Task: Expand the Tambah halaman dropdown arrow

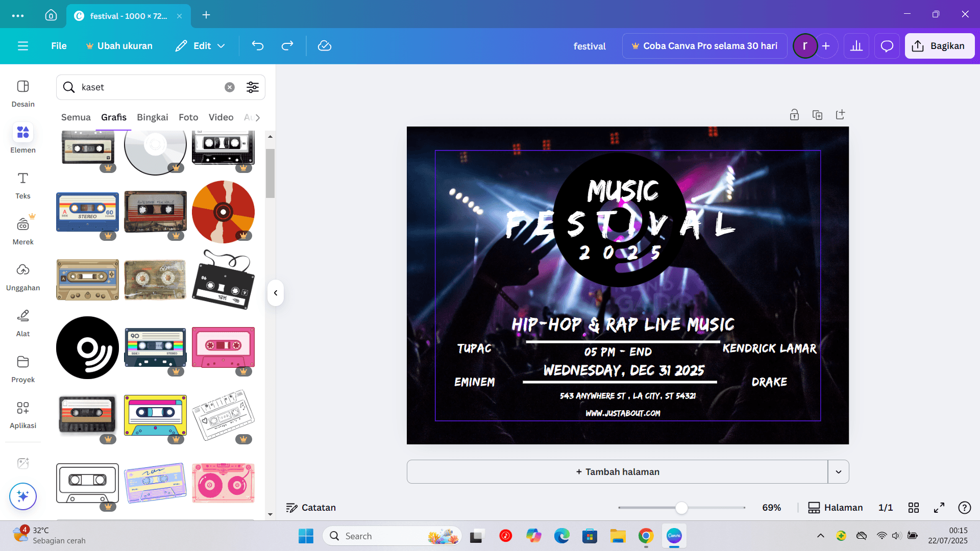Action: [839, 472]
